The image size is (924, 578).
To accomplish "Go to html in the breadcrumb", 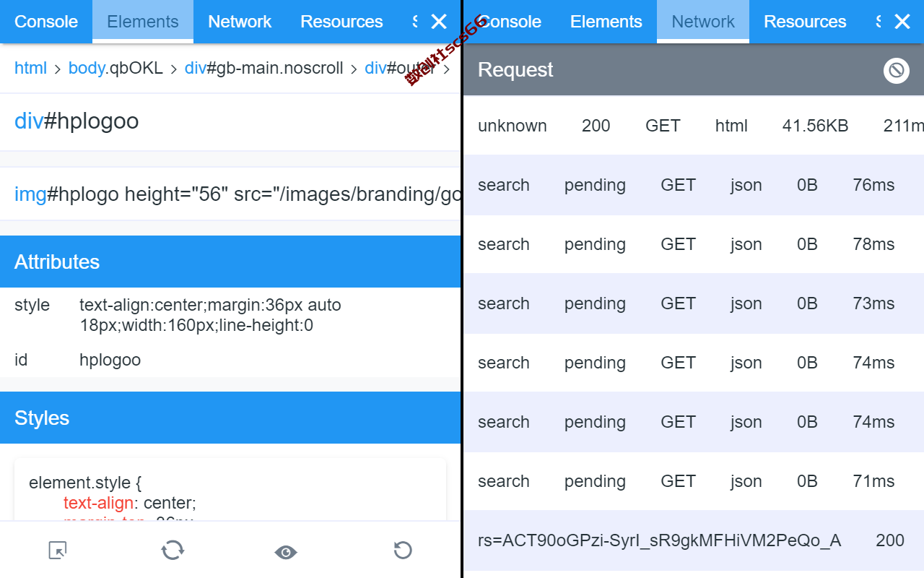I will coord(30,68).
